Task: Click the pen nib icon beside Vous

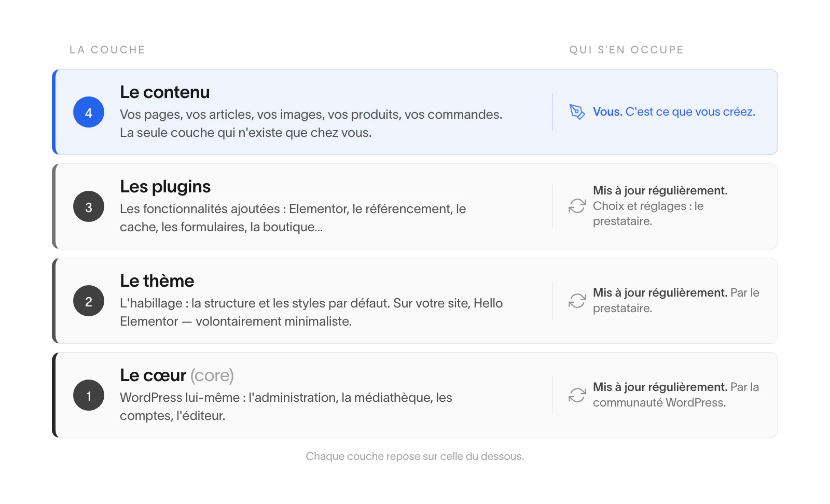Action: click(577, 112)
